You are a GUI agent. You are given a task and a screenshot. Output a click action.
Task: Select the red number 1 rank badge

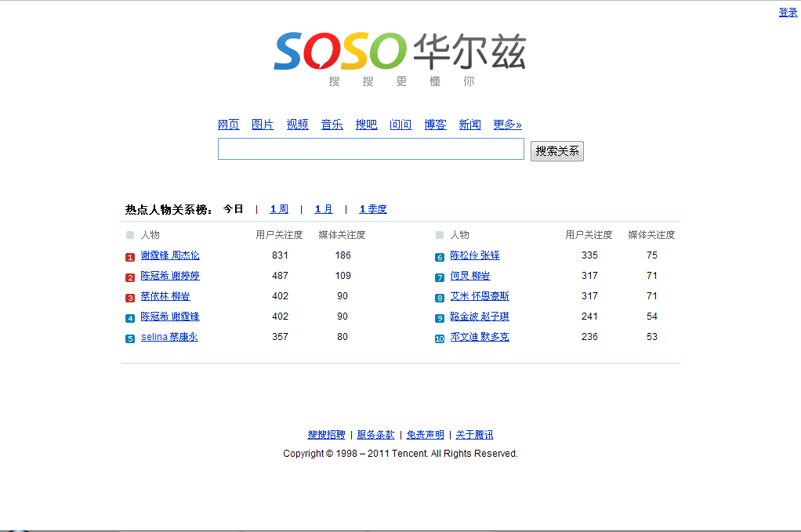tap(129, 257)
